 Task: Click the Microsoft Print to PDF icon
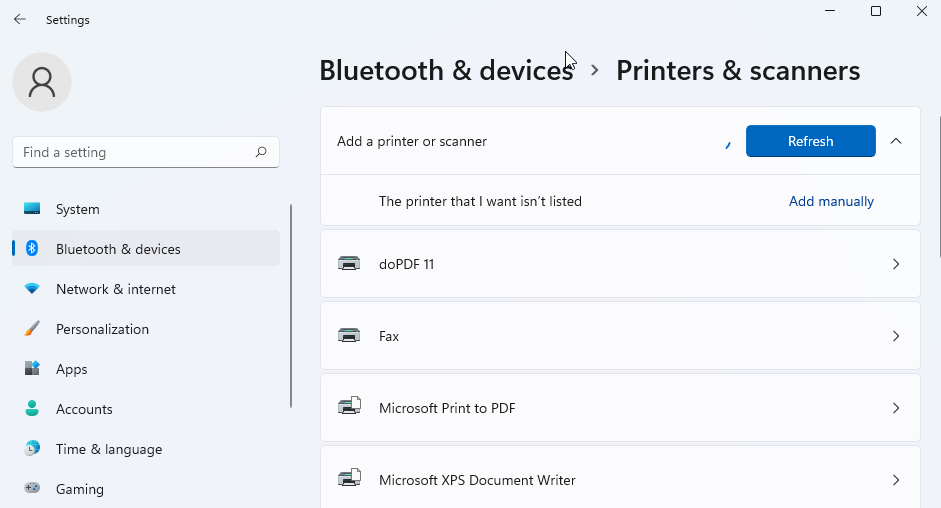pyautogui.click(x=349, y=407)
